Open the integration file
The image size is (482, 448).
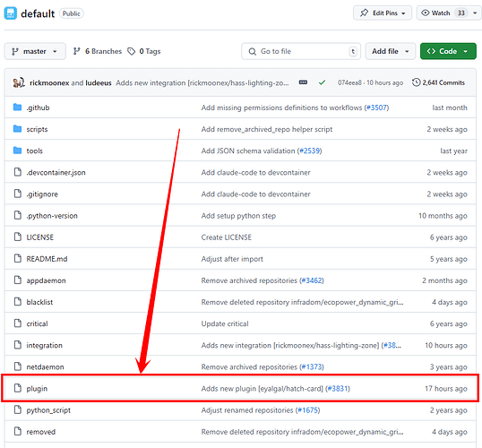click(44, 345)
